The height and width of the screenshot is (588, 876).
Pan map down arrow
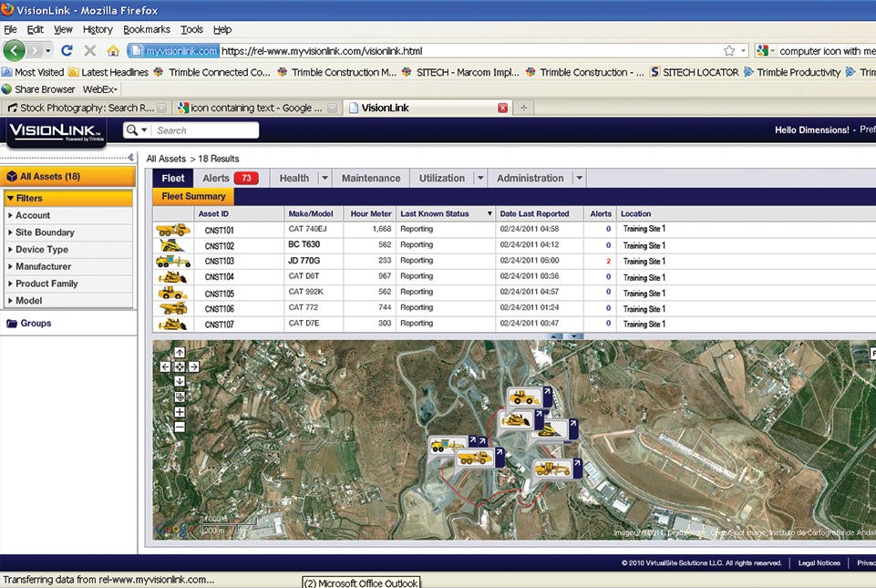(x=180, y=381)
